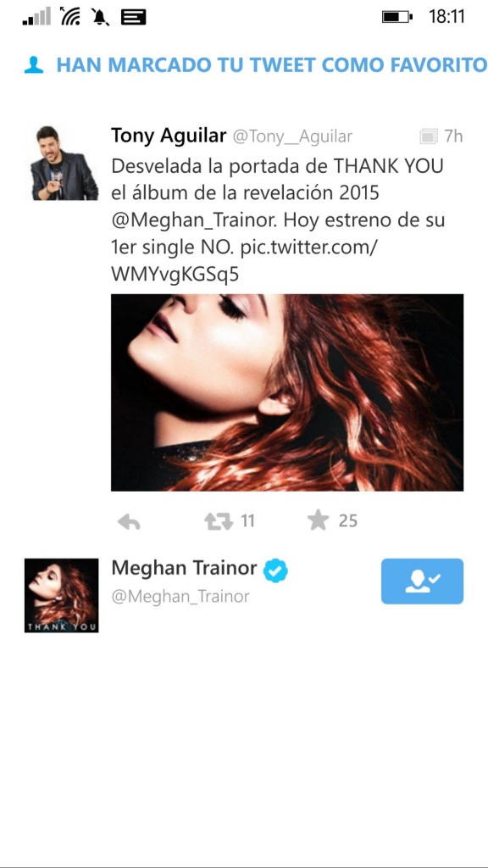Open the @Tony__Aguilar handle
Viewport: 488px width, 868px height.
click(292, 136)
